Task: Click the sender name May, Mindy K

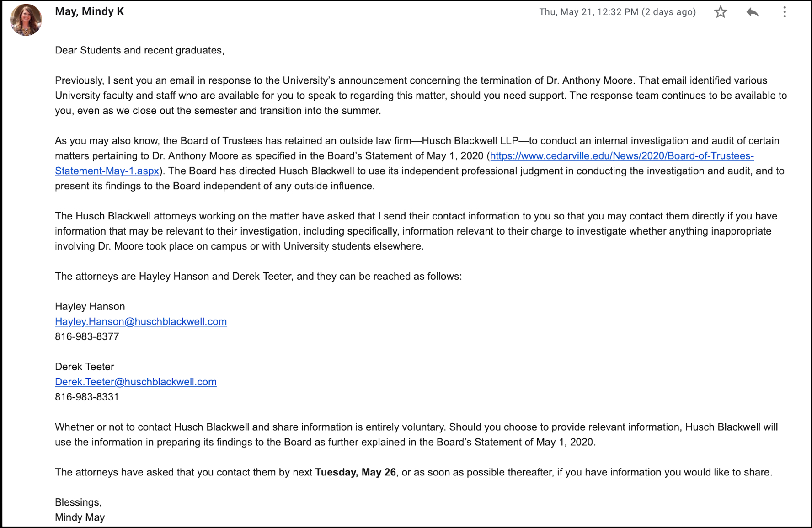Action: [x=90, y=12]
